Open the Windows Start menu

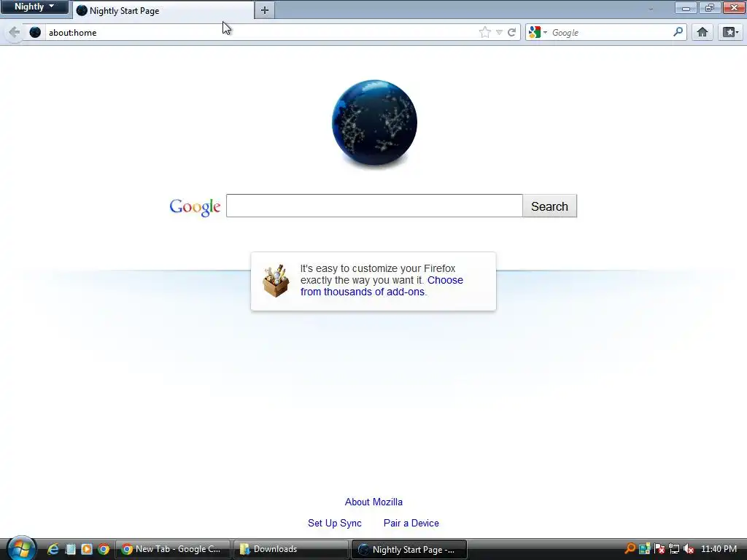pos(20,549)
